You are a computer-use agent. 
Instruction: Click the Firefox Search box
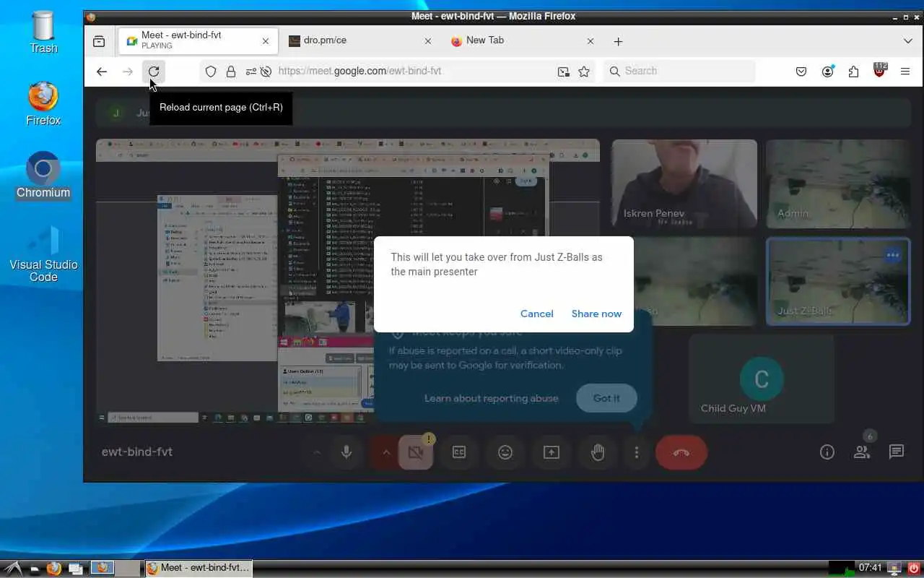coord(679,71)
